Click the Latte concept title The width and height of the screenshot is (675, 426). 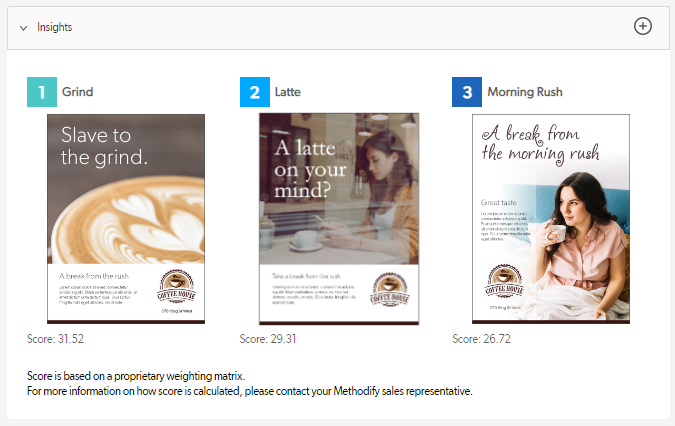coord(287,92)
